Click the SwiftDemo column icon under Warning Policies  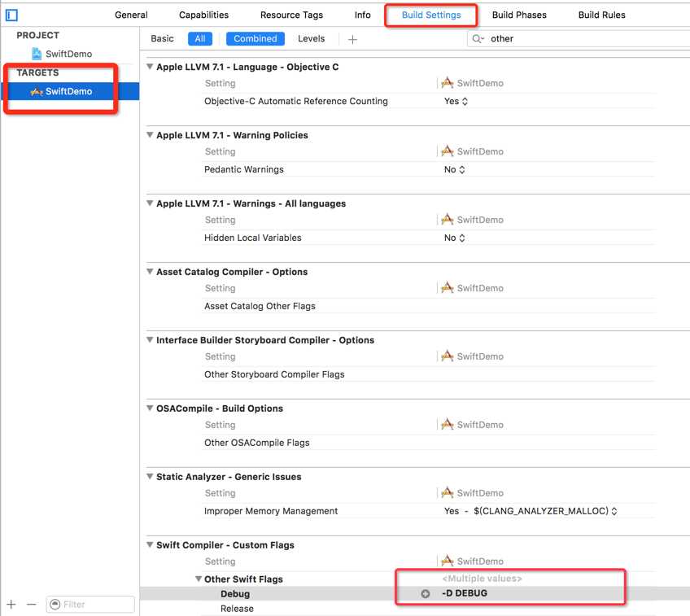tap(447, 151)
